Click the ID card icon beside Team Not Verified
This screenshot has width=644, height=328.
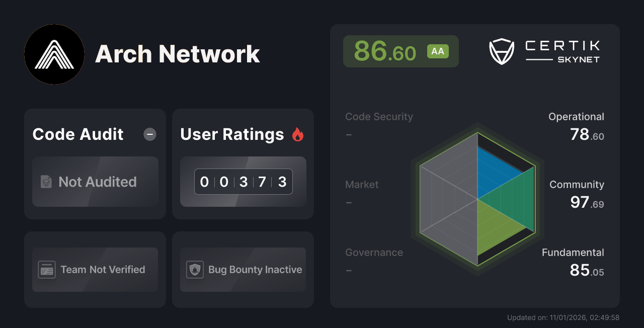47,270
